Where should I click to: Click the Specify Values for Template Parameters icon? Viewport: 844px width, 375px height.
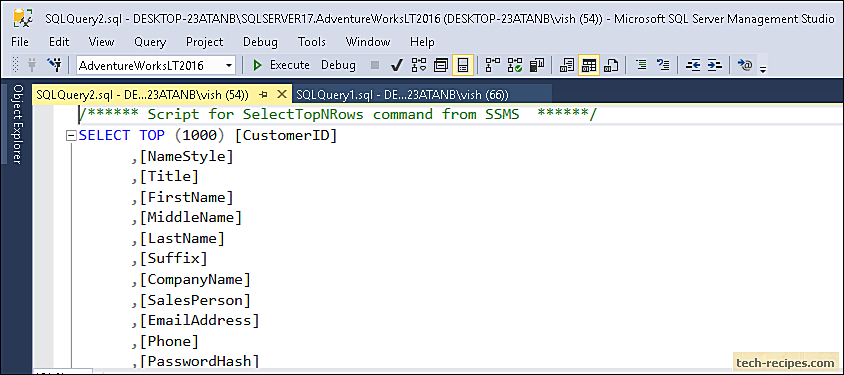click(x=745, y=66)
